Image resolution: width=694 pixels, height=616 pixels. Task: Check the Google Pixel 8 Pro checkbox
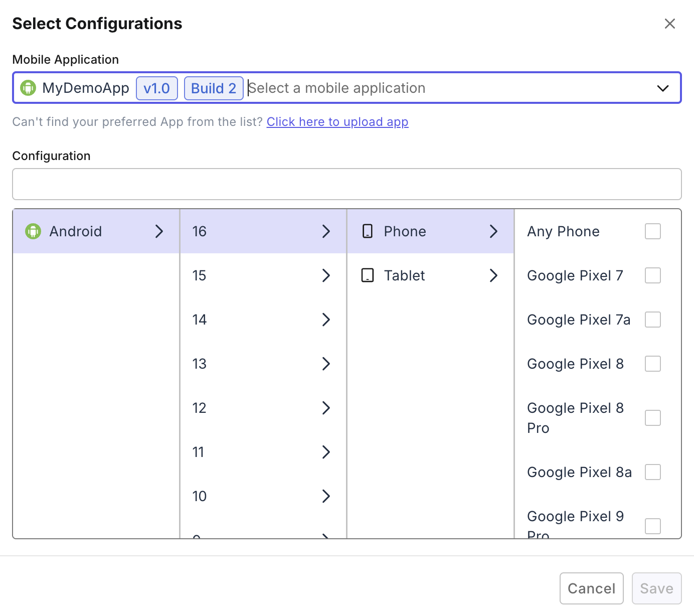tap(653, 418)
